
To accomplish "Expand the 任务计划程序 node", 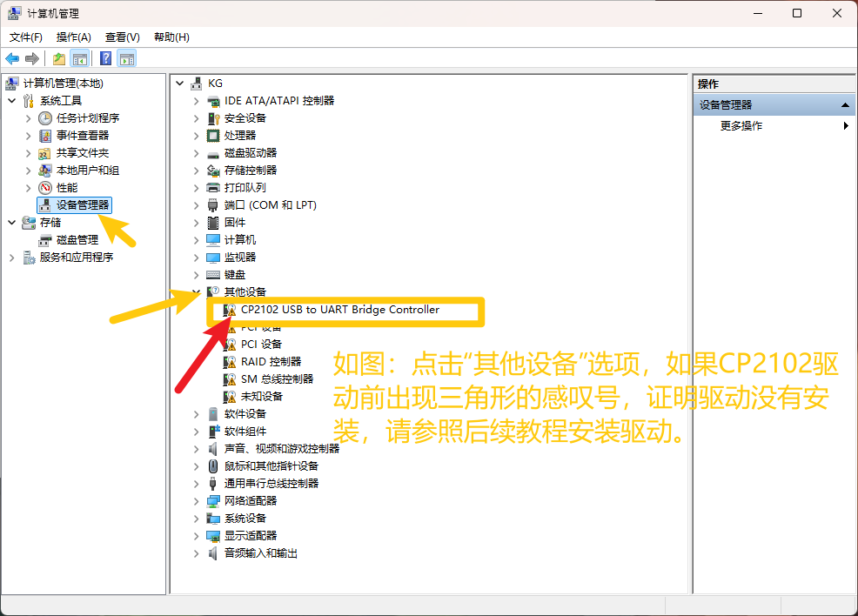I will tap(29, 118).
